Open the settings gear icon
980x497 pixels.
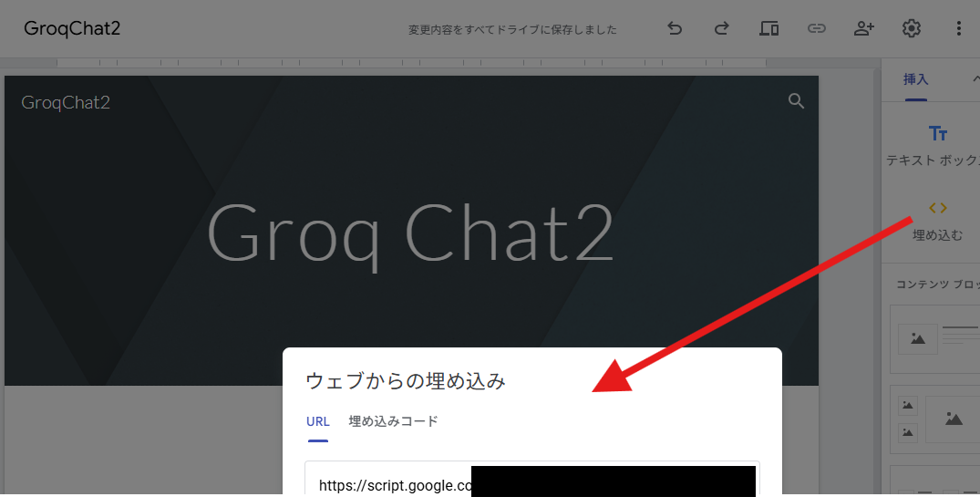click(912, 28)
